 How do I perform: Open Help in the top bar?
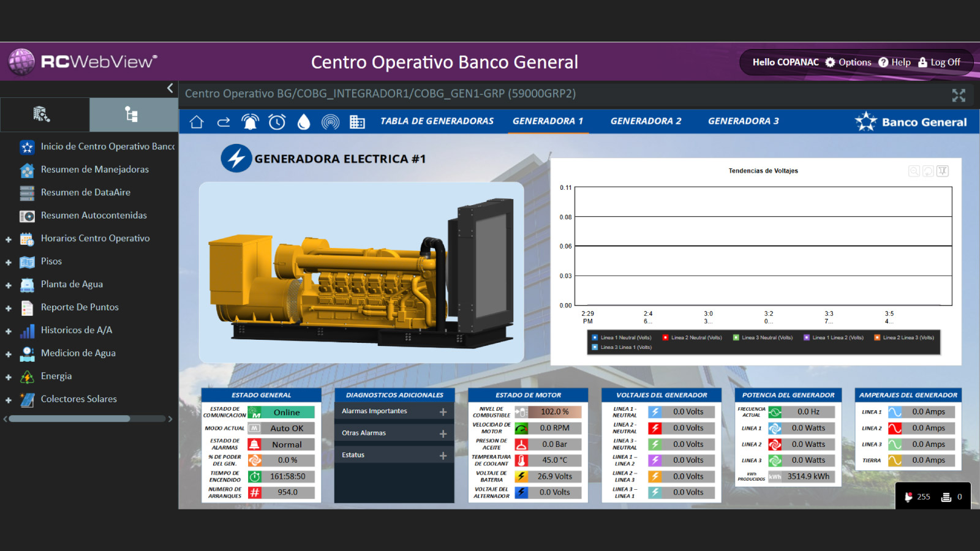(894, 62)
